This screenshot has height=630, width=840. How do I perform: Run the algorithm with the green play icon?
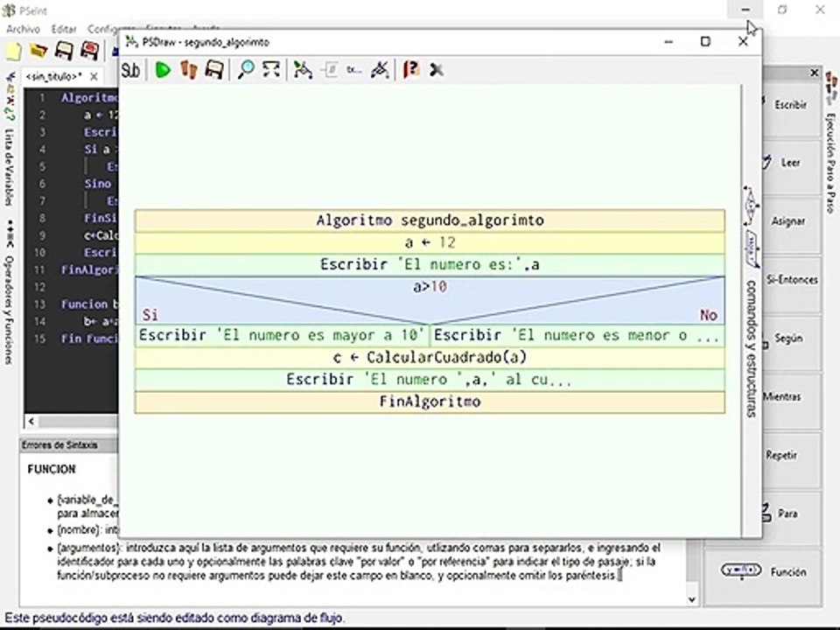(x=163, y=70)
